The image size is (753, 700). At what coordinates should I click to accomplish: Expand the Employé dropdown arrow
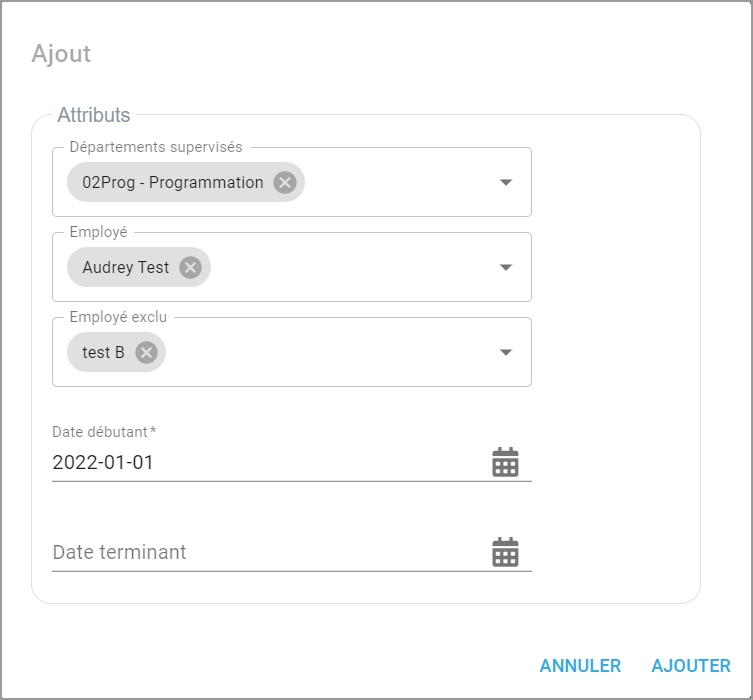coord(506,267)
